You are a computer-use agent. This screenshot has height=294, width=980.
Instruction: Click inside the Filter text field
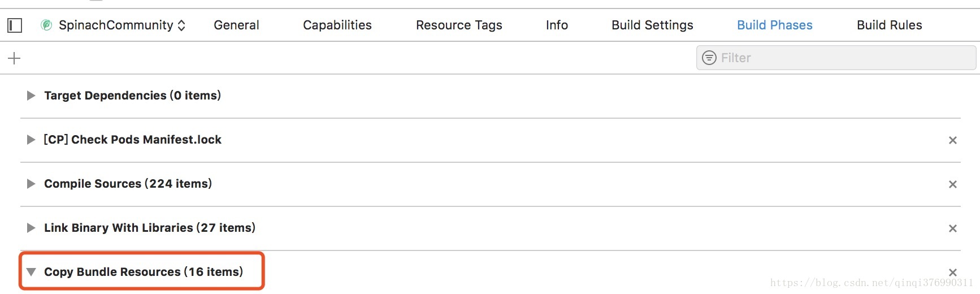point(836,58)
